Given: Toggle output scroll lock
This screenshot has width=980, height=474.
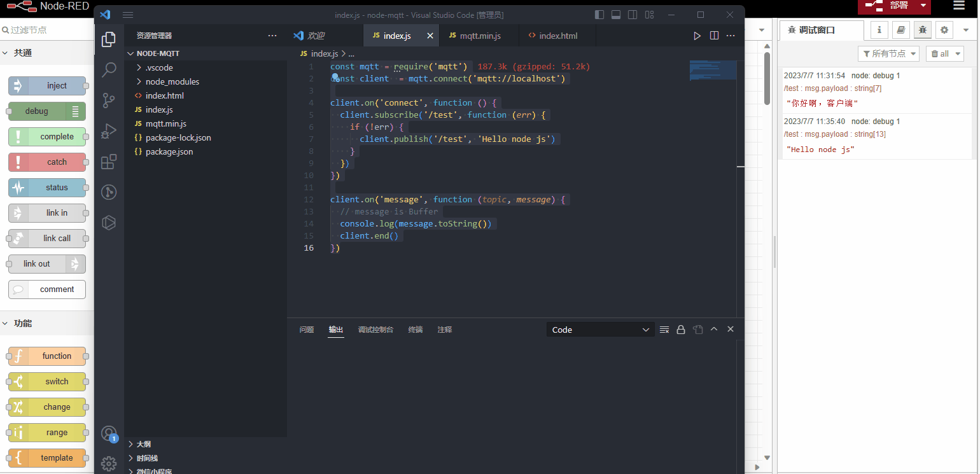Looking at the screenshot, I should point(681,330).
